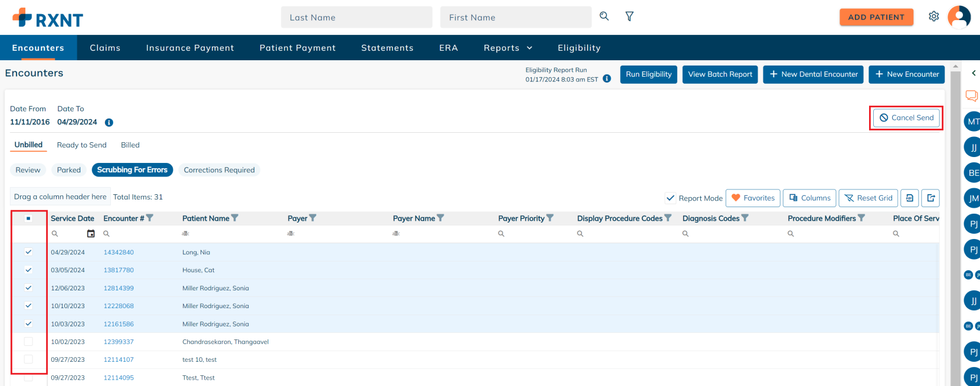
Task: Expand the Reports dropdown menu
Action: [507, 48]
